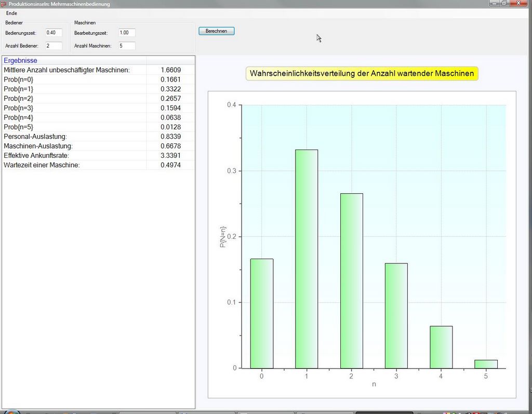Screen dimensions: 532x414
Task: Click the yellow chart title banner
Action: 362,74
